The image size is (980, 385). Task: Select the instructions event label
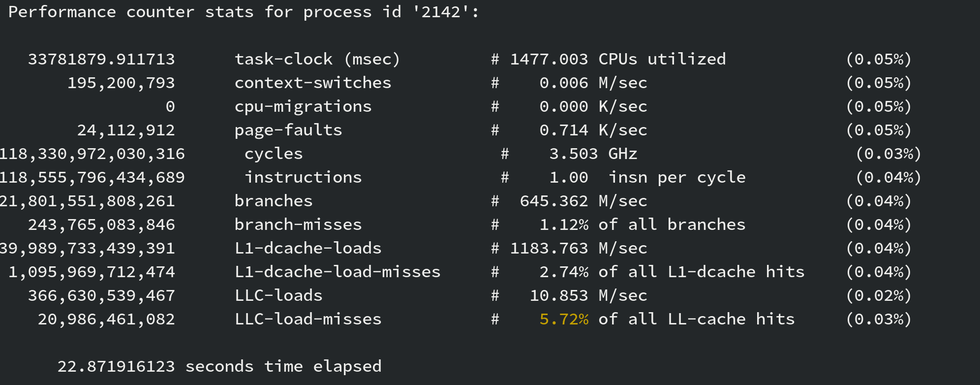pyautogui.click(x=303, y=177)
